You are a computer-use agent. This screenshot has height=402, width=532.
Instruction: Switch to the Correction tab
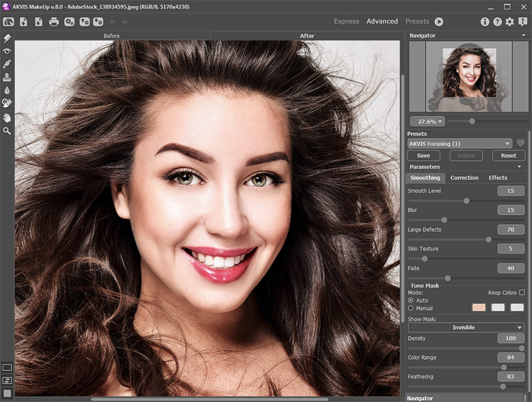[x=464, y=178]
